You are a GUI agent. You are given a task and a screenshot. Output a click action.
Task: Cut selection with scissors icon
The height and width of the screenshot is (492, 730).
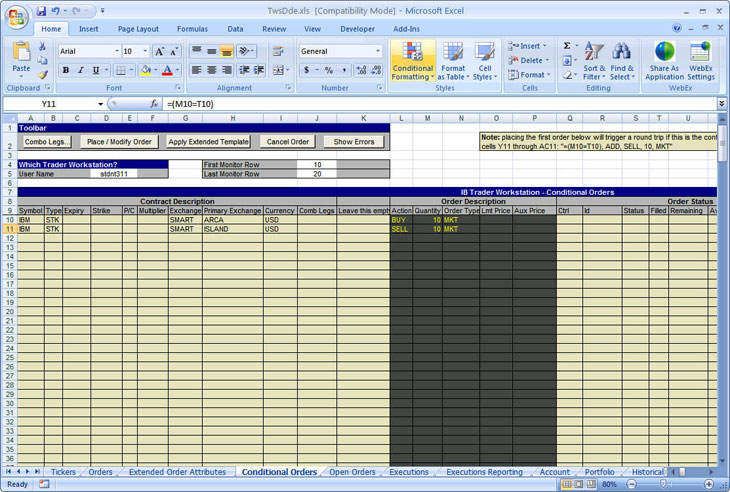click(x=42, y=46)
